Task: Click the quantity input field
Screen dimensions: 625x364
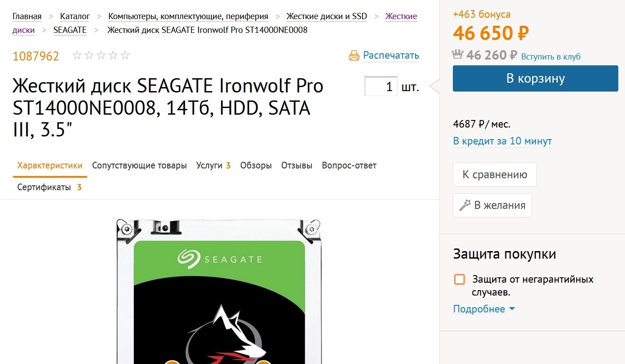Action: (x=381, y=87)
